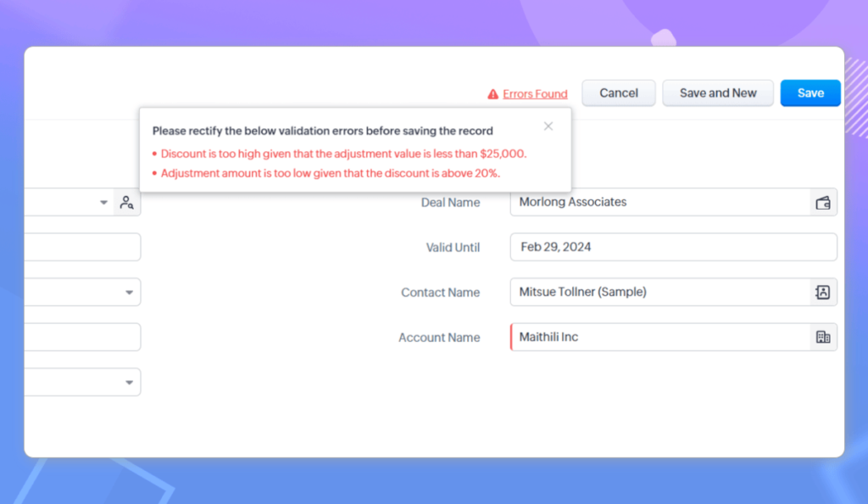
Task: Open the Errors Found link
Action: (534, 93)
